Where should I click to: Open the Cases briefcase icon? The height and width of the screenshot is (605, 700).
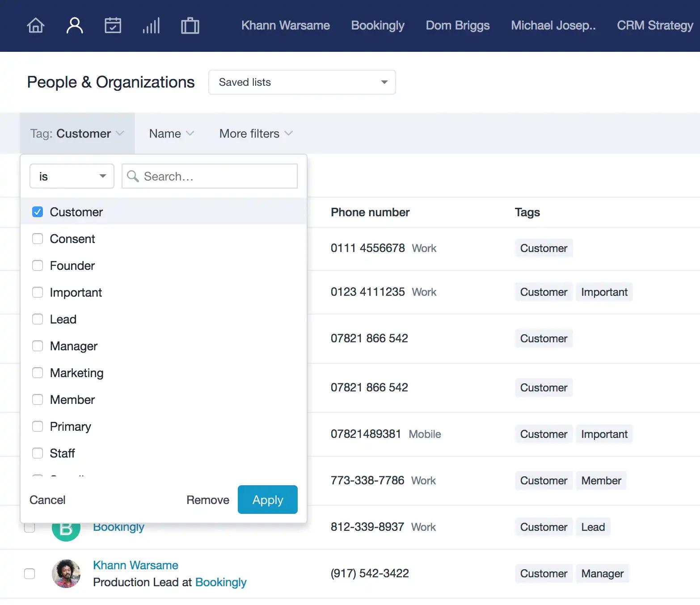click(x=190, y=25)
